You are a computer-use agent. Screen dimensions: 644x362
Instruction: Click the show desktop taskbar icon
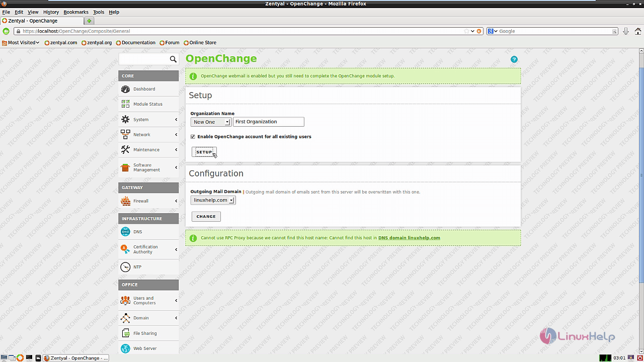(x=4, y=358)
